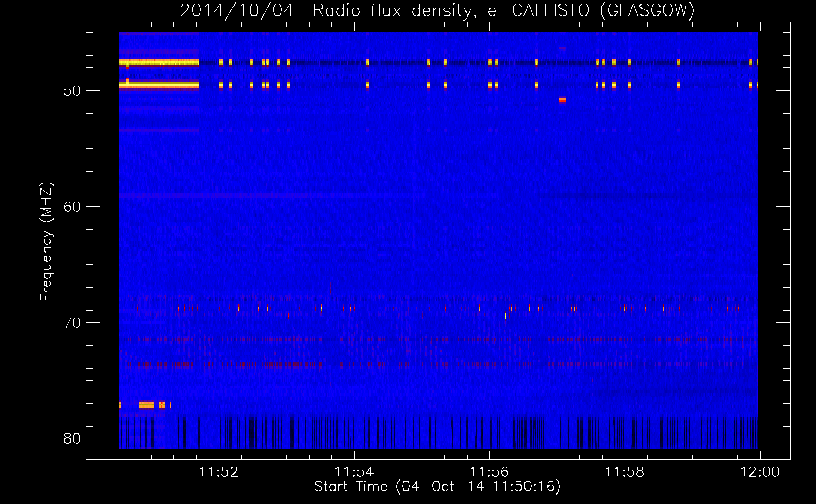Select the 12:00 time tick label
Image resolution: width=816 pixels, height=504 pixels.
tap(760, 472)
